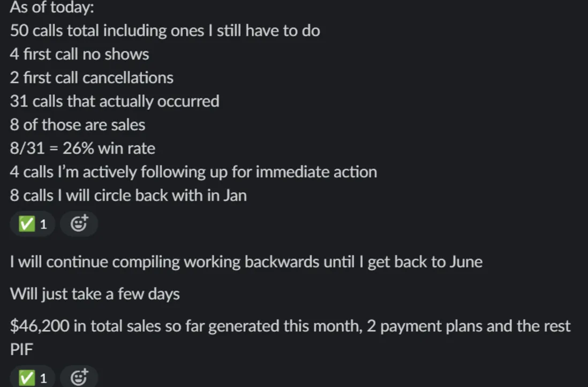
Task: Add a reaction to the Jan circle-back message
Action: 79,224
